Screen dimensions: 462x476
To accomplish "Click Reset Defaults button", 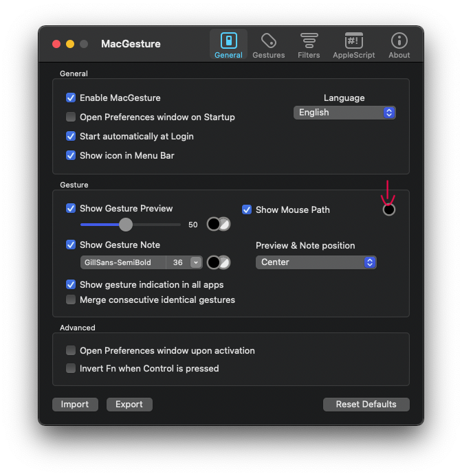I will pos(366,405).
